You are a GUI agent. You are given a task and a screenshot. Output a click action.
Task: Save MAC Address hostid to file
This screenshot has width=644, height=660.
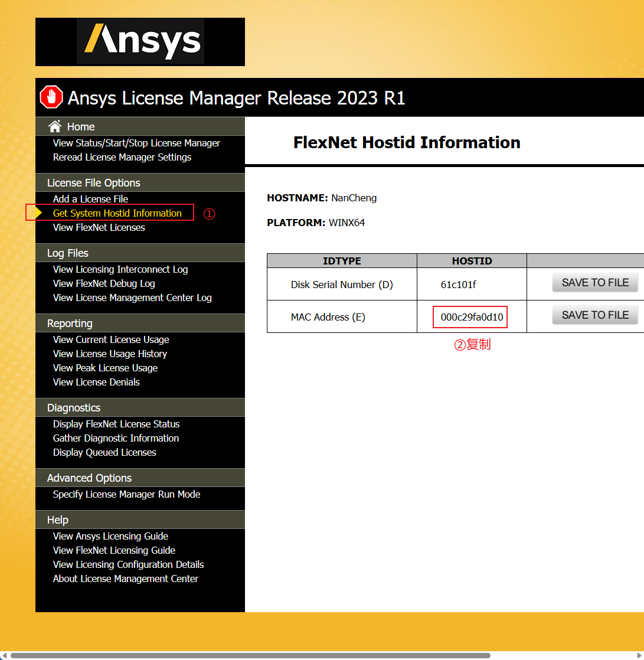[595, 315]
